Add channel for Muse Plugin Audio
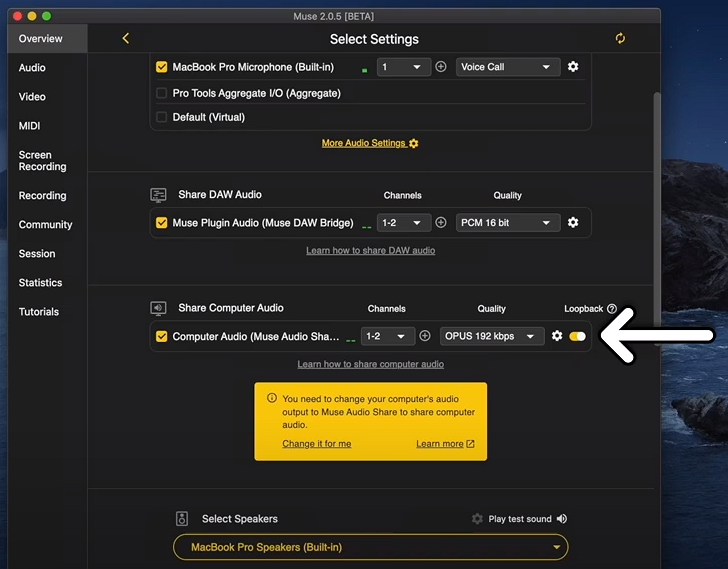Viewport: 728px width, 569px height. 441,223
